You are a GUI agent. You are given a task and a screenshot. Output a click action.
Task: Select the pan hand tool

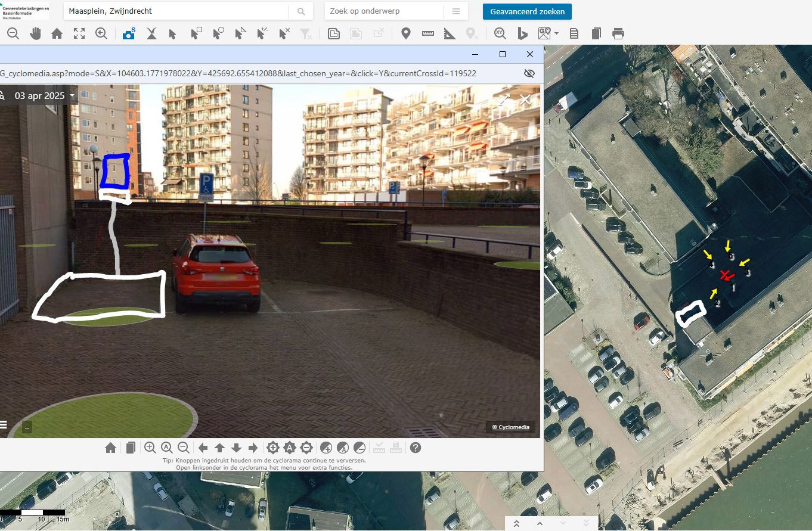[35, 34]
